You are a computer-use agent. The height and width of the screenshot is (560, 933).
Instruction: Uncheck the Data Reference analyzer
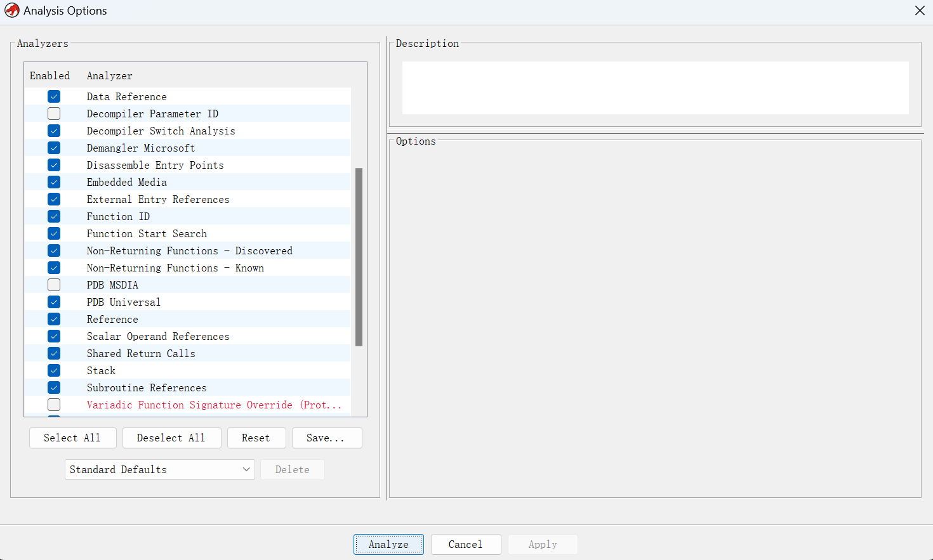pos(54,96)
